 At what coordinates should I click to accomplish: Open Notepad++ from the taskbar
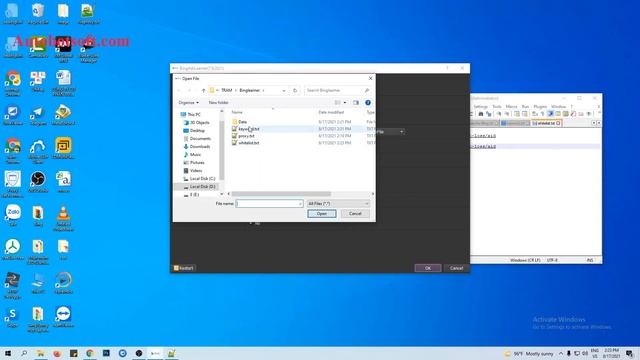pyautogui.click(x=171, y=353)
